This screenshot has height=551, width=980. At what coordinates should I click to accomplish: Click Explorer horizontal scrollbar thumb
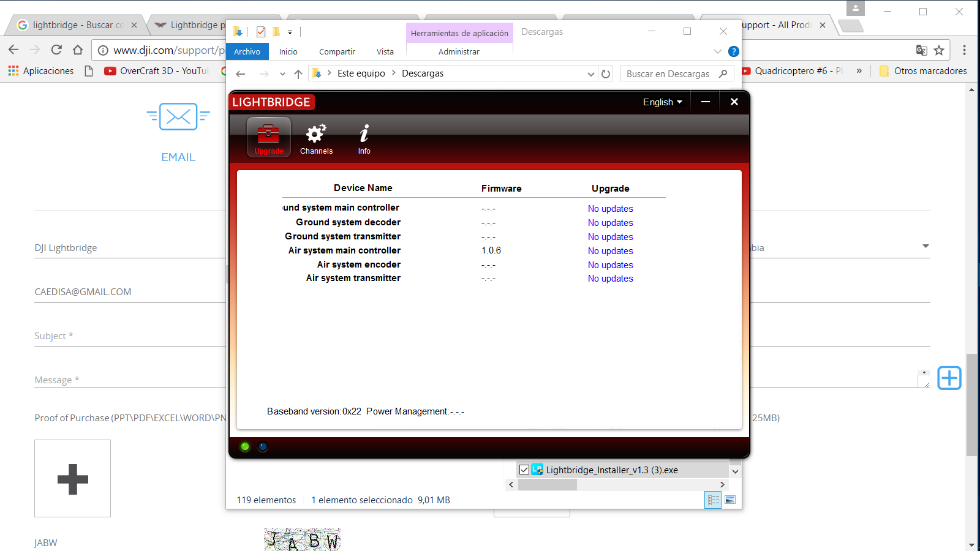548,484
